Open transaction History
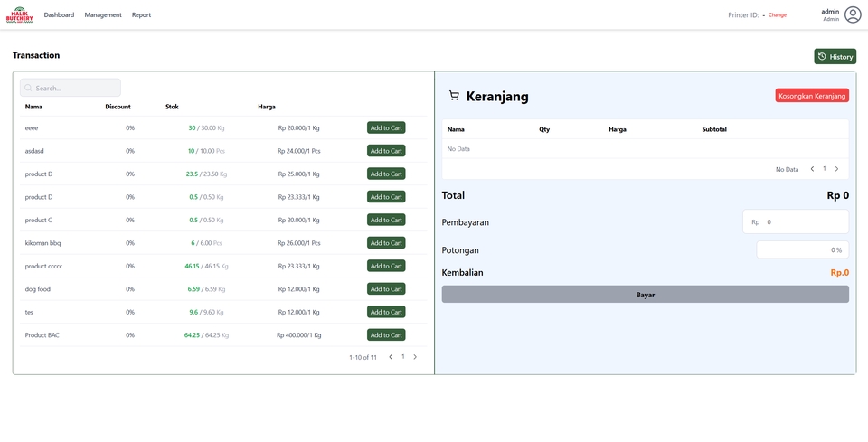This screenshot has height=442, width=868. [835, 57]
